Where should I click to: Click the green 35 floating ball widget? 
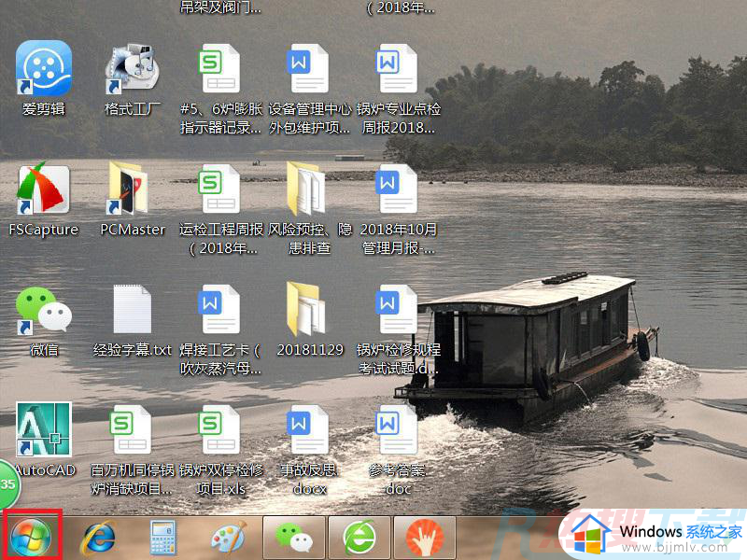pos(8,484)
